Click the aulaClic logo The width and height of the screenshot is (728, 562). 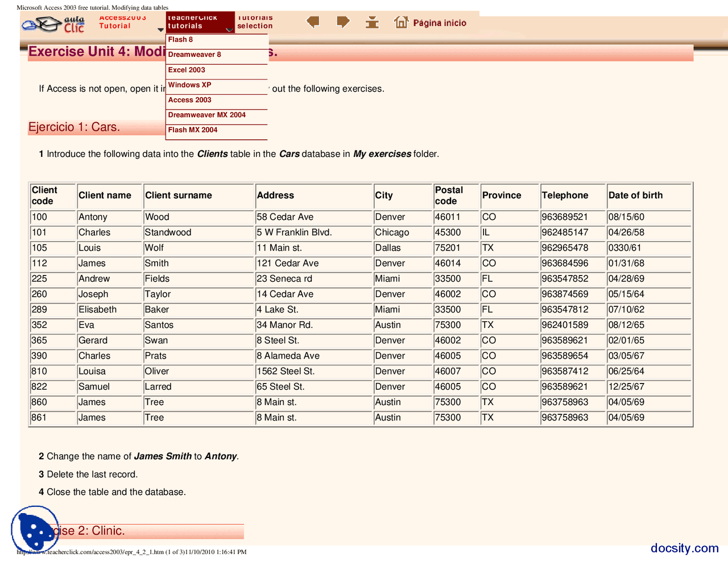click(x=53, y=24)
